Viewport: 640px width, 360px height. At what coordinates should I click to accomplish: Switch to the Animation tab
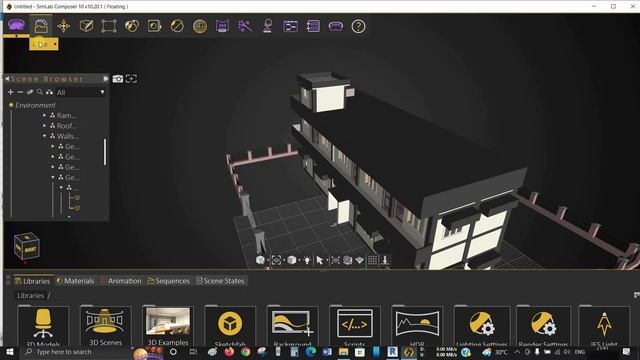pos(121,281)
